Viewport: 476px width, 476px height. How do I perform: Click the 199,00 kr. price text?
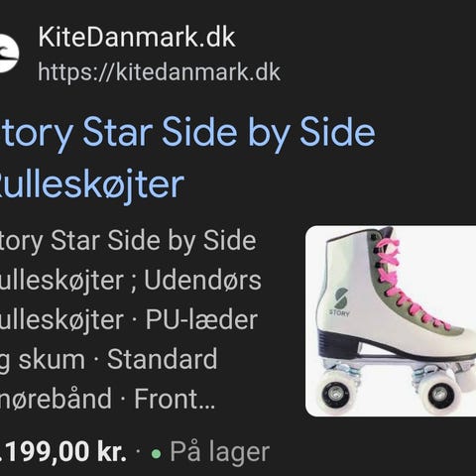click(63, 452)
